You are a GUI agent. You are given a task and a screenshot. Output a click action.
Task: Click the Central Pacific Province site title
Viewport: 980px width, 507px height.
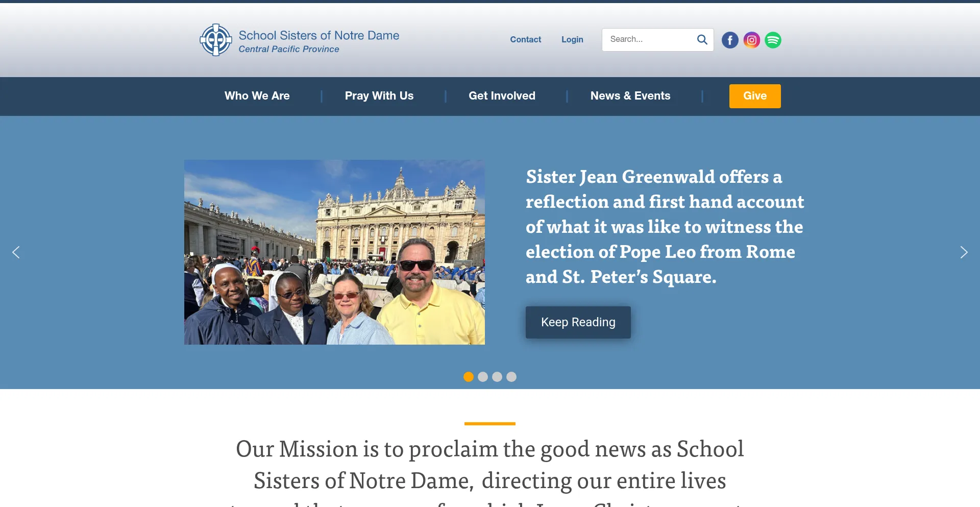289,49
